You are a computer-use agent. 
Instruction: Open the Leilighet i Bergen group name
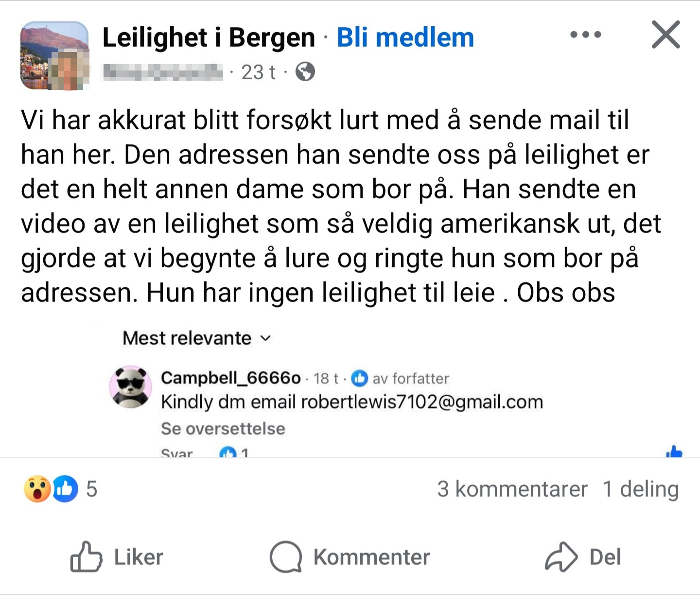[209, 37]
